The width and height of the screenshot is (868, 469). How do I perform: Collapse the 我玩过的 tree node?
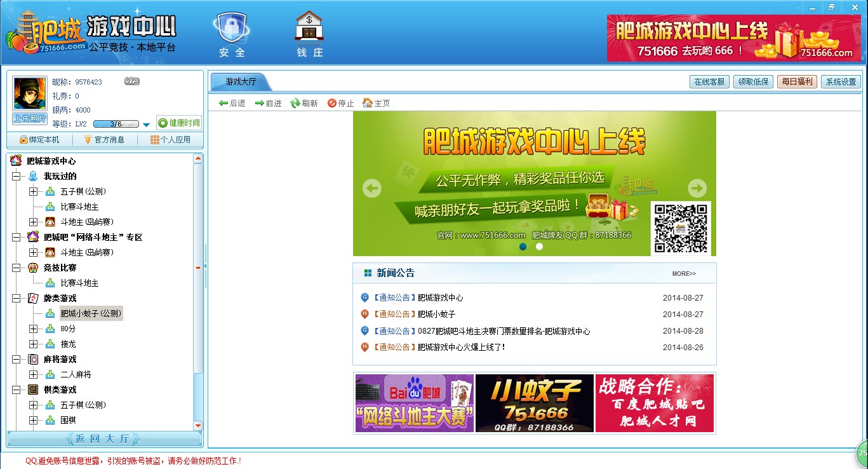click(x=17, y=176)
